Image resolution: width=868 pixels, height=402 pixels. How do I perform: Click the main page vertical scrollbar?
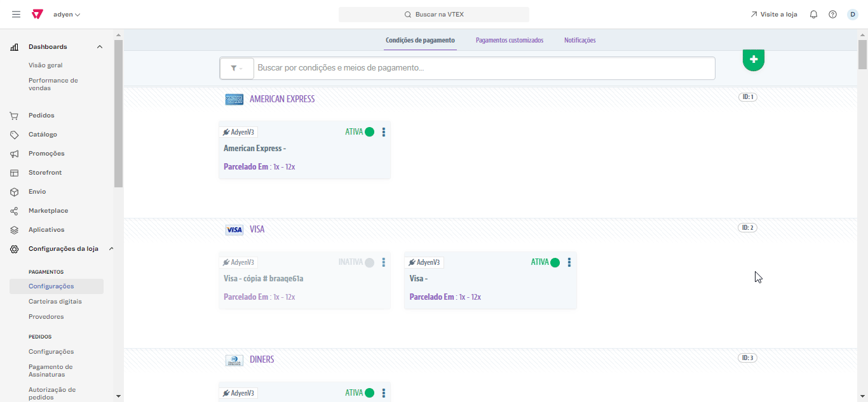pos(863,55)
